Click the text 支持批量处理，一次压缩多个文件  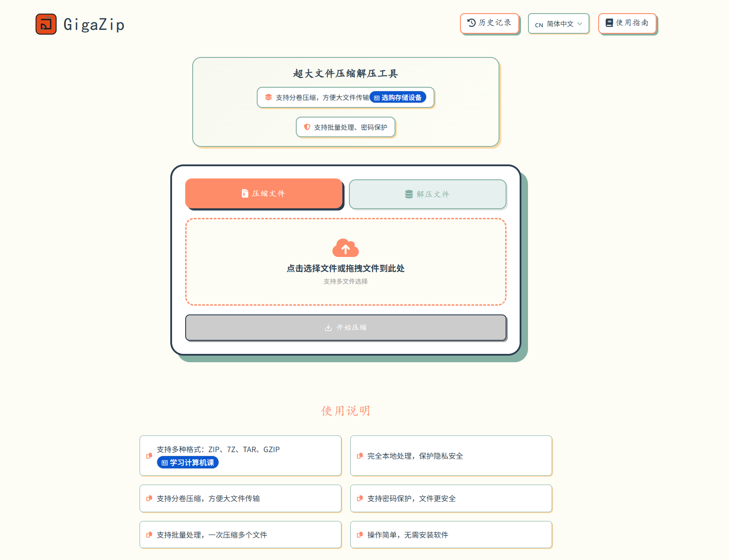click(212, 535)
